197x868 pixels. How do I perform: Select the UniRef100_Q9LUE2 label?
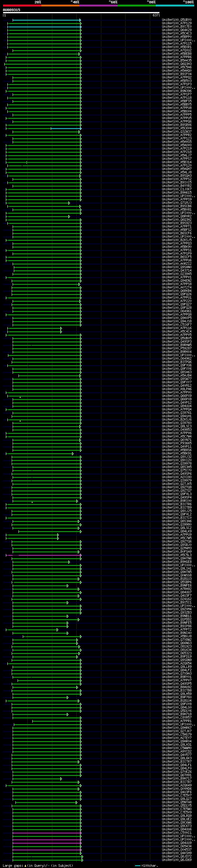tap(177, 819)
